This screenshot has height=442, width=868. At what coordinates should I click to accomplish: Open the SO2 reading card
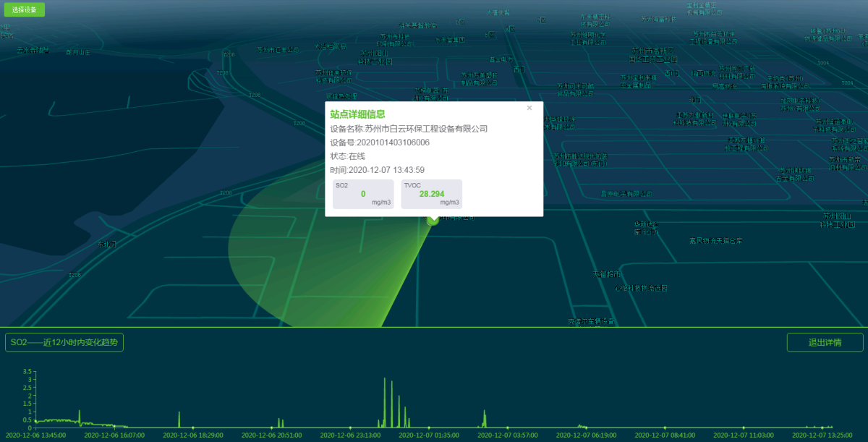pos(363,194)
